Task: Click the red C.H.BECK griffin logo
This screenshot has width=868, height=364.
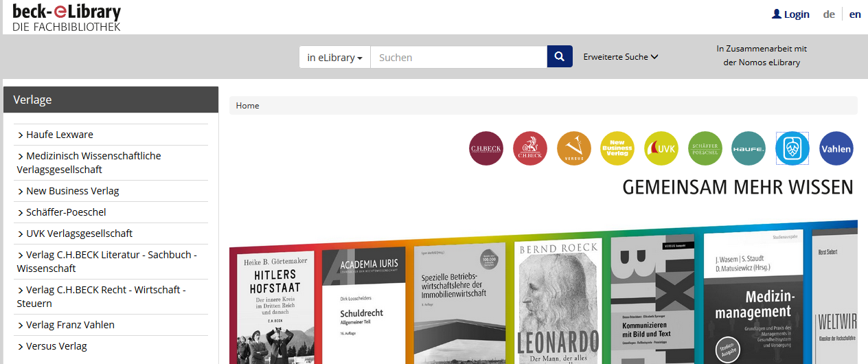Action: pyautogui.click(x=530, y=148)
